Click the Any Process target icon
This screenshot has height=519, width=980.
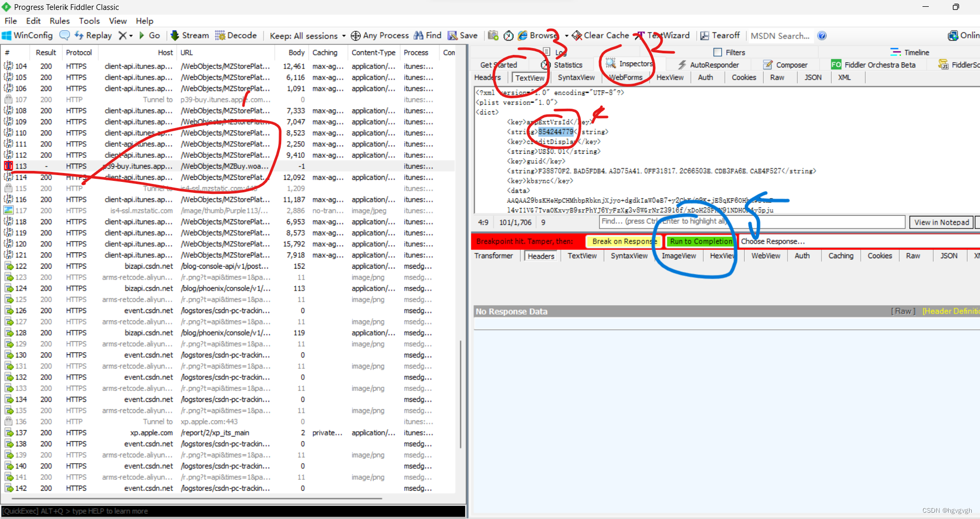[x=355, y=36]
